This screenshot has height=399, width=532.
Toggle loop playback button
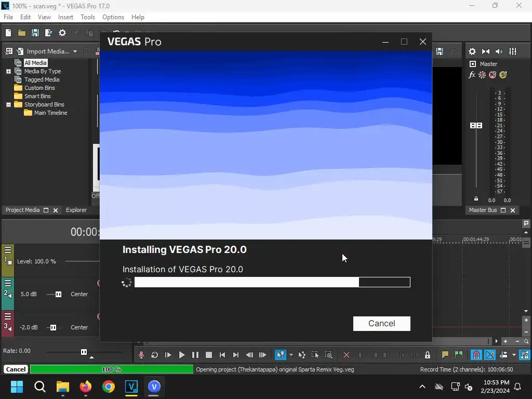(x=155, y=355)
